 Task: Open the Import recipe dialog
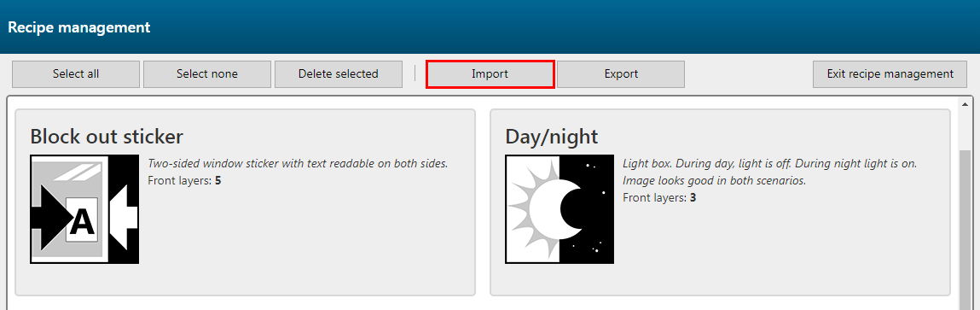coord(490,74)
